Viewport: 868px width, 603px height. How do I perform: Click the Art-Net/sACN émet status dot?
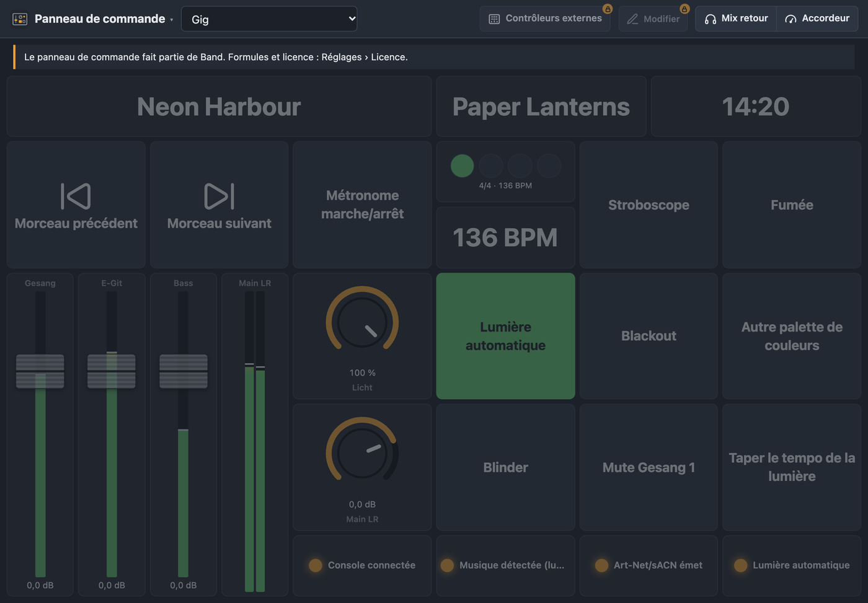601,565
